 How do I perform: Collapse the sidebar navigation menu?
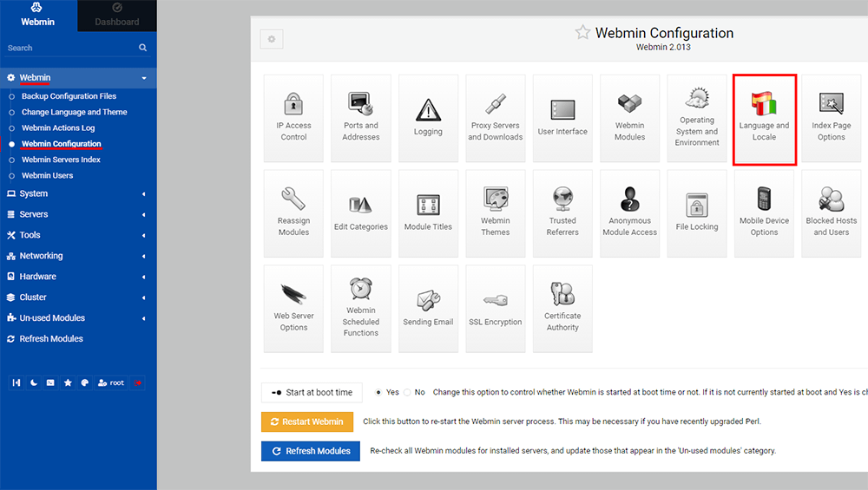pos(16,382)
